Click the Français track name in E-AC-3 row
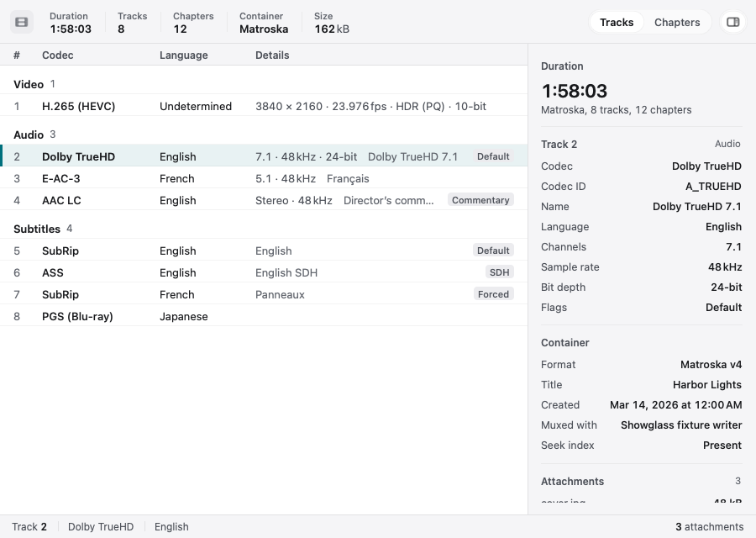This screenshot has height=538, width=756. pos(348,178)
